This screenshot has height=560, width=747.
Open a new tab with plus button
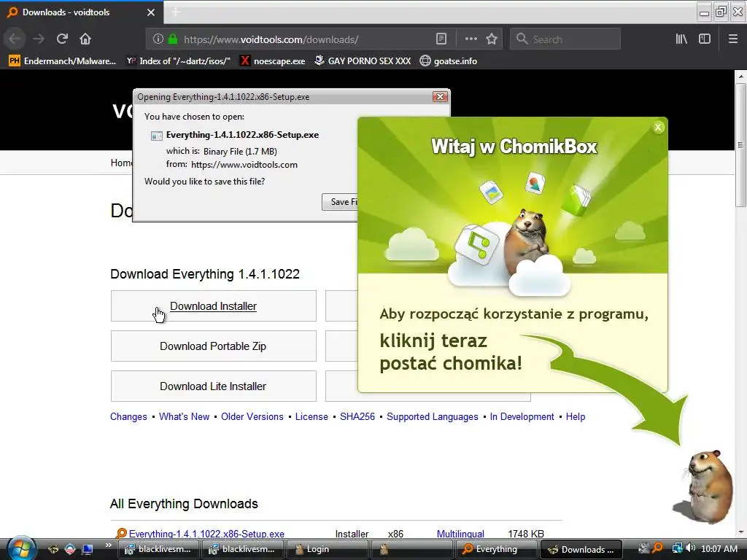[176, 12]
